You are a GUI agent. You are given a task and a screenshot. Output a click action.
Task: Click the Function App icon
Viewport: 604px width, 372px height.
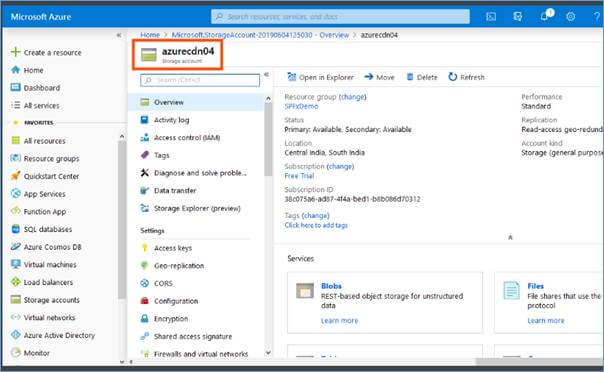15,211
